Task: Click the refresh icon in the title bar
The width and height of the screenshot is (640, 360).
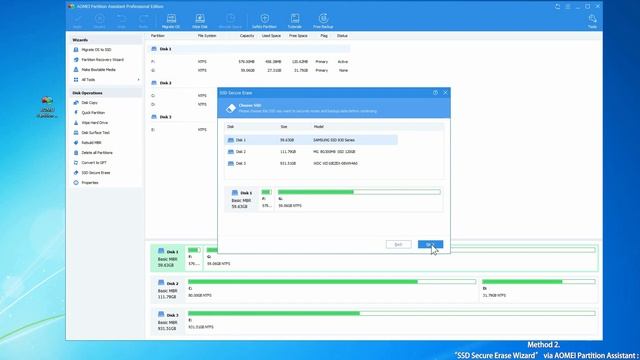Action: (x=558, y=7)
